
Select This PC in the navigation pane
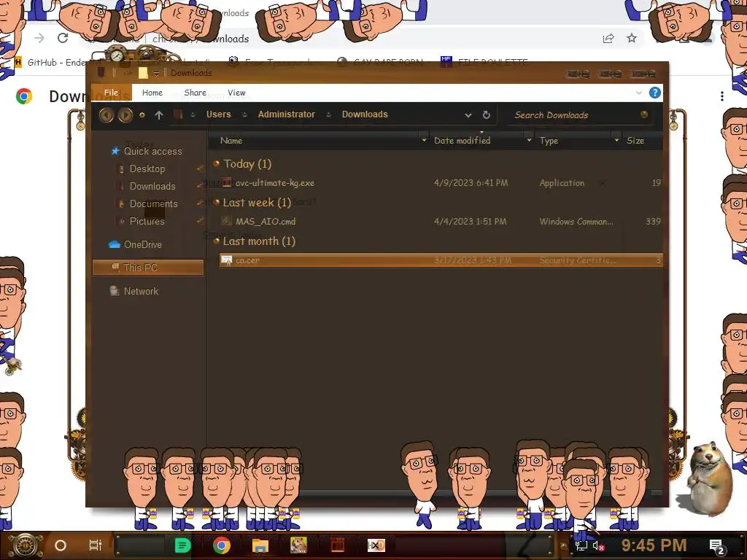pos(147,268)
